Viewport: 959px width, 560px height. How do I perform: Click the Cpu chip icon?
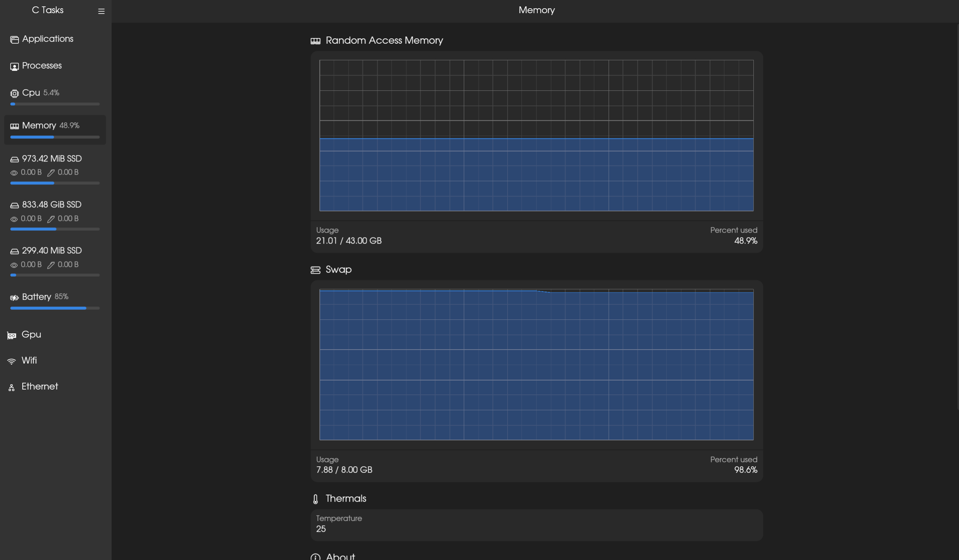pyautogui.click(x=14, y=93)
